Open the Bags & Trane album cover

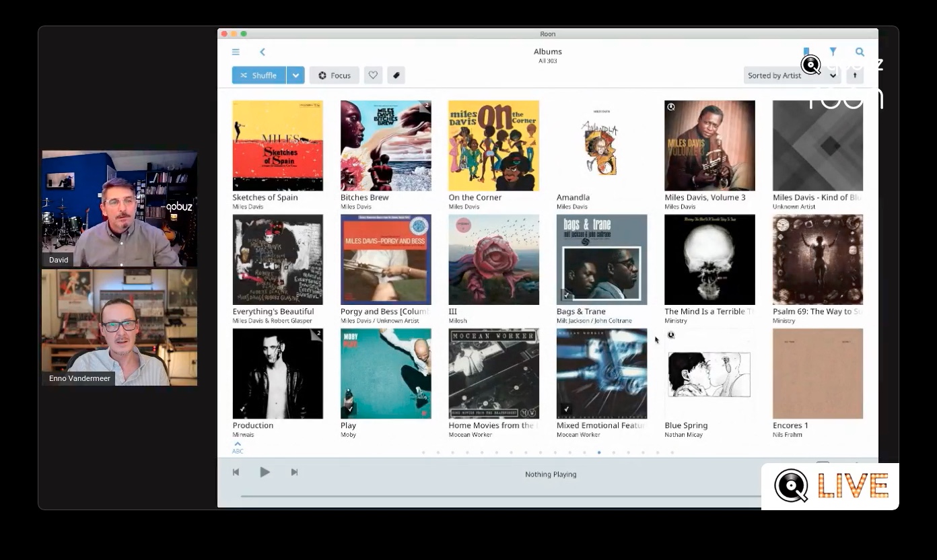click(602, 260)
